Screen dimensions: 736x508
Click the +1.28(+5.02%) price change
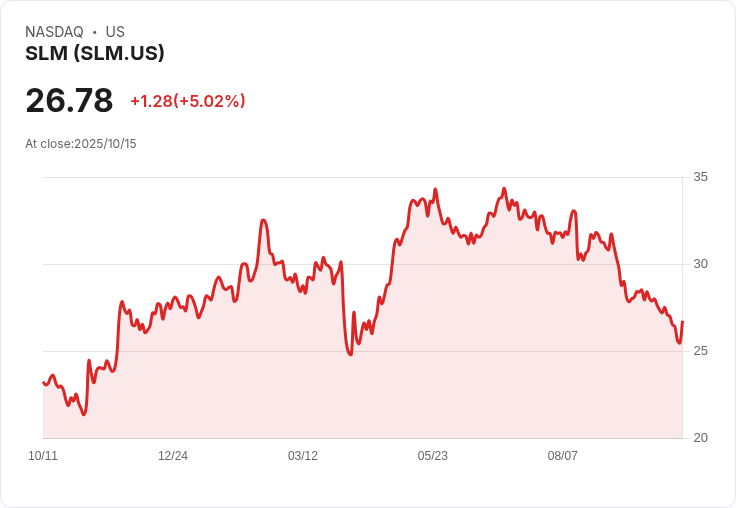pos(188,101)
